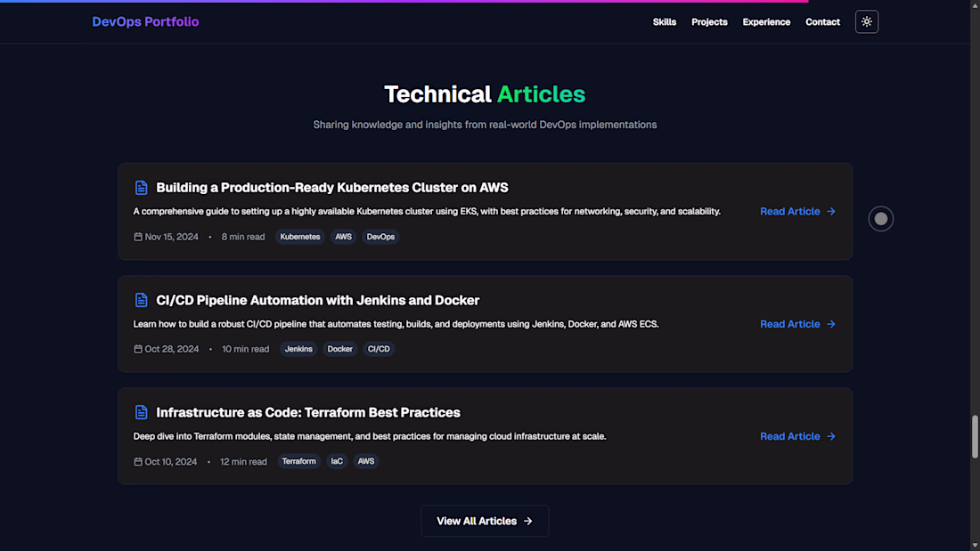Open Read Article for Terraform Best Practices
Screen dimensions: 980x551
point(796,436)
